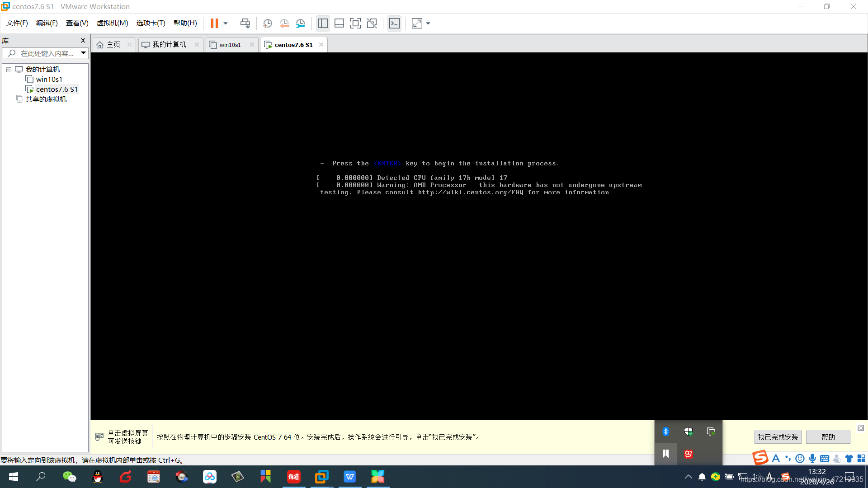This screenshot has height=488, width=868.
Task: Pause the virtual machine with the orange pause button
Action: coord(214,23)
